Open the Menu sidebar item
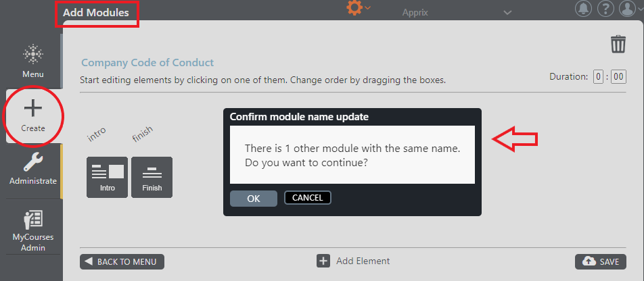Image resolution: width=644 pixels, height=281 pixels. (x=33, y=61)
